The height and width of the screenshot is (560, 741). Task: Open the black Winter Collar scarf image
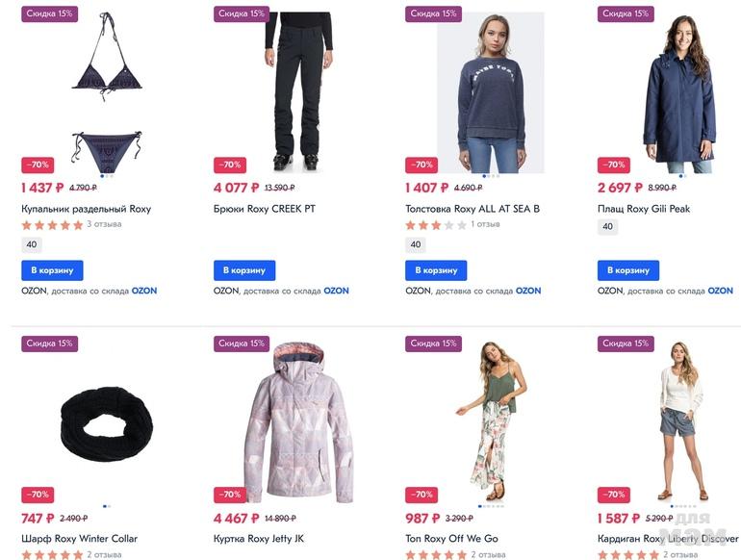(x=107, y=422)
